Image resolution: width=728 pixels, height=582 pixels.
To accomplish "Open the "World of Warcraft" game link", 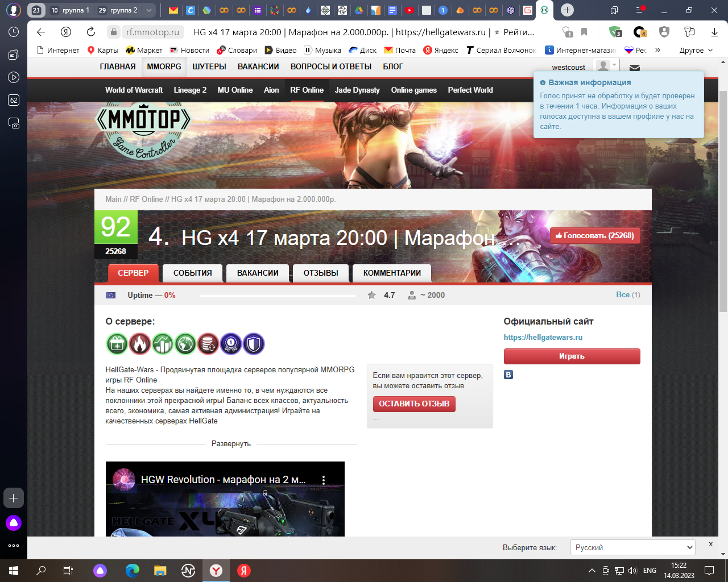I will tap(134, 90).
